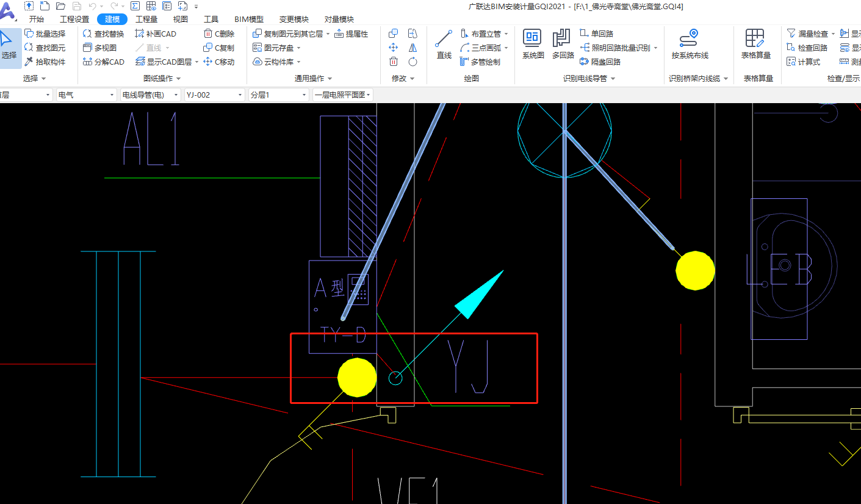Click 检查回路 check circuit
The height and width of the screenshot is (504, 861).
807,48
